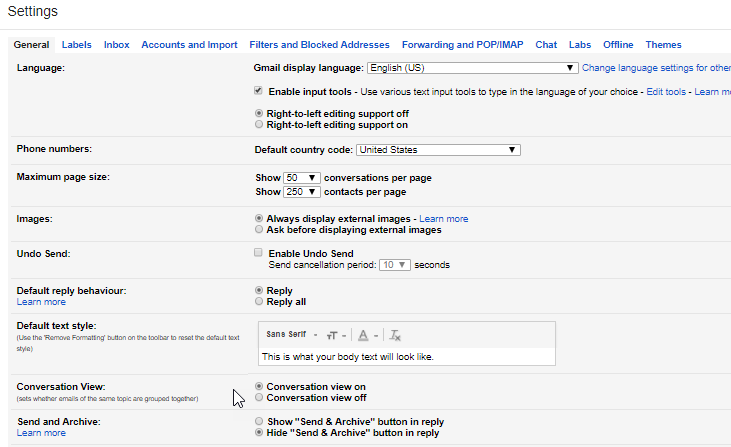Click the Remove Formatting icon
This screenshot has height=447, width=731.
[x=395, y=335]
